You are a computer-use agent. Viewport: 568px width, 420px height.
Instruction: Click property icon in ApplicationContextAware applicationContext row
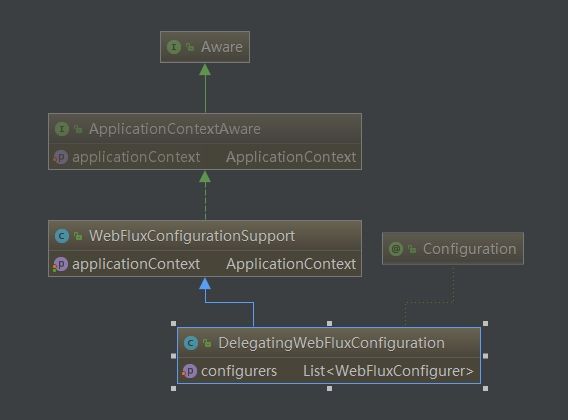[60, 157]
